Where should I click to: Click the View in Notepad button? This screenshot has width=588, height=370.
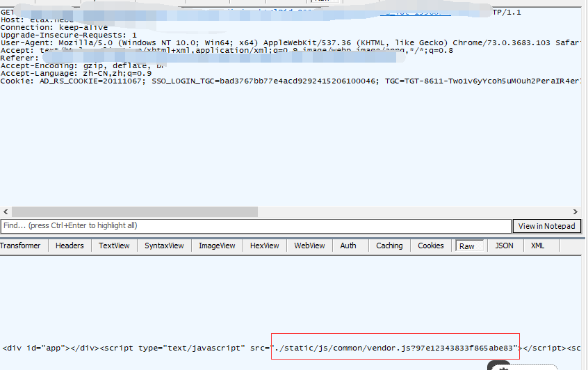(x=547, y=226)
